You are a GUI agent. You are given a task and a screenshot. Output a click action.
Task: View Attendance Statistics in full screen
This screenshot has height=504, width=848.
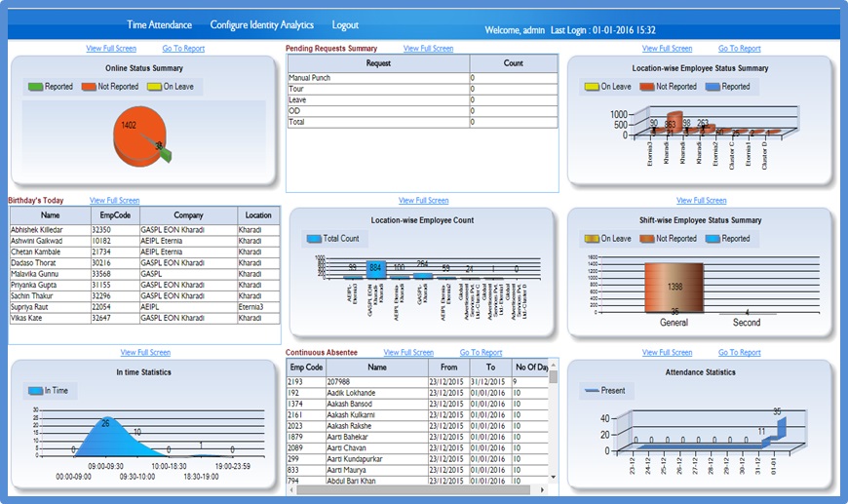coord(667,352)
